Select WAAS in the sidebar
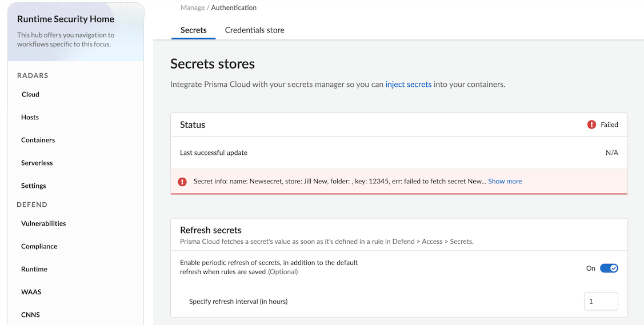 tap(31, 292)
